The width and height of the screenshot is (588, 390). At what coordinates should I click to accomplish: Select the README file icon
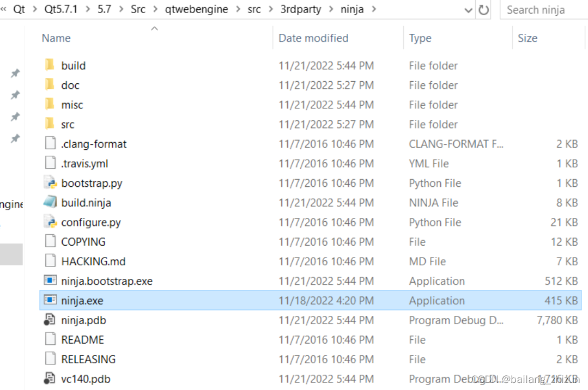coord(50,339)
